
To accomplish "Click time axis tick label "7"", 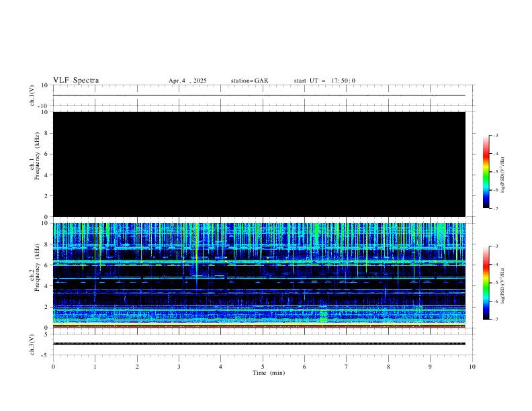I will (347, 367).
